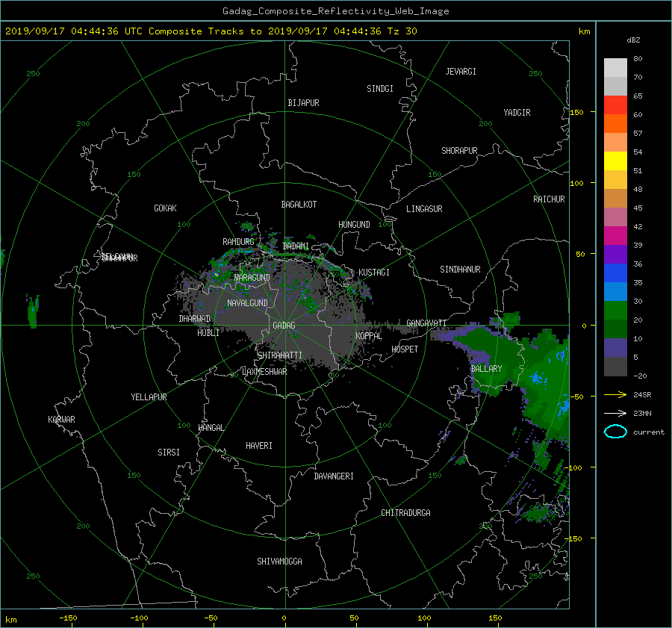Click the RAICHUR city label
This screenshot has height=628, width=672.
tap(549, 199)
